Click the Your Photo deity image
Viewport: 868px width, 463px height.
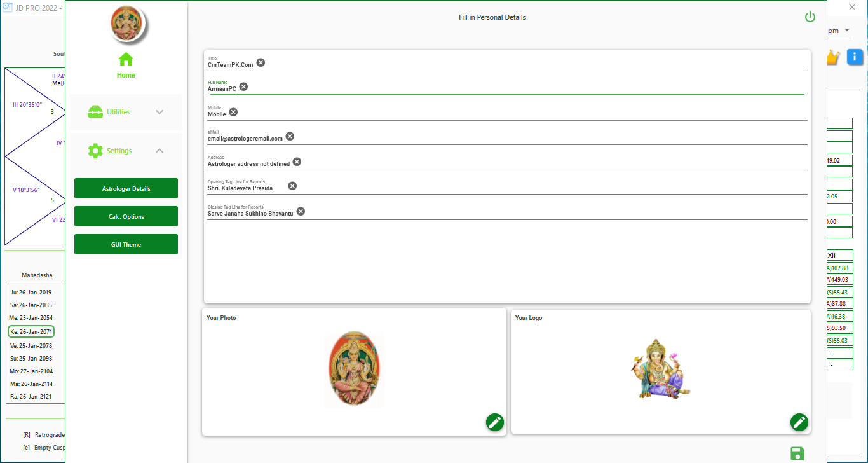click(x=354, y=370)
